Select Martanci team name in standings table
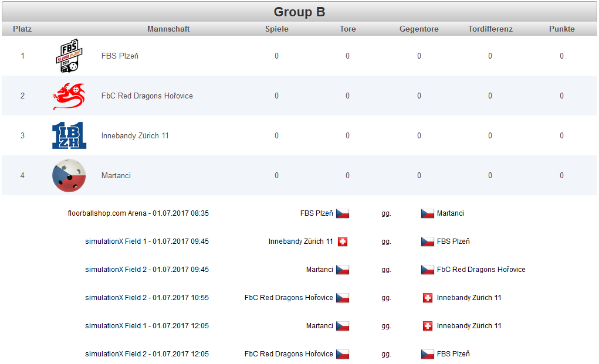 [x=116, y=175]
